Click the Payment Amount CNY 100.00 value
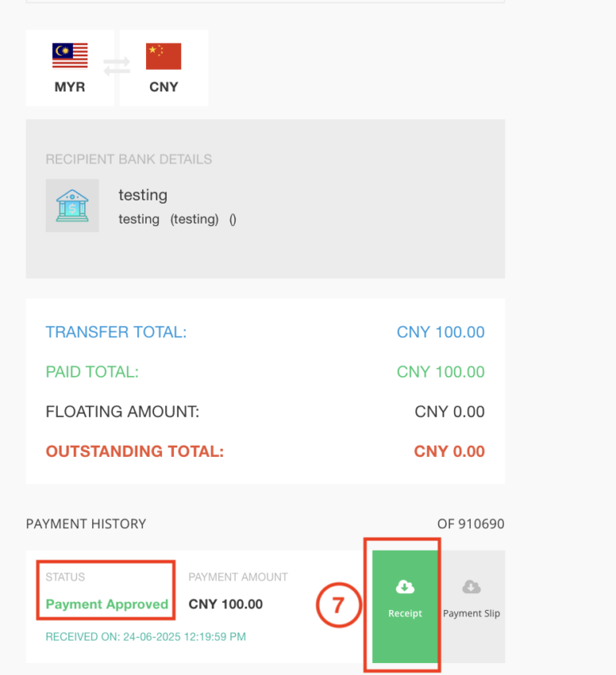This screenshot has height=675, width=616. (225, 604)
